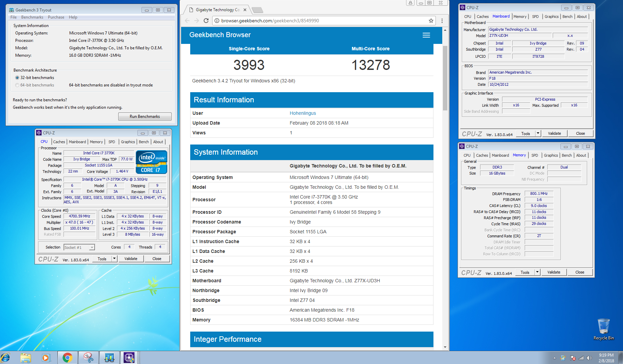Screen dimensions: 623x364
Task: Click the Core Speed 4700.59 MHz value
Action: pos(79,216)
